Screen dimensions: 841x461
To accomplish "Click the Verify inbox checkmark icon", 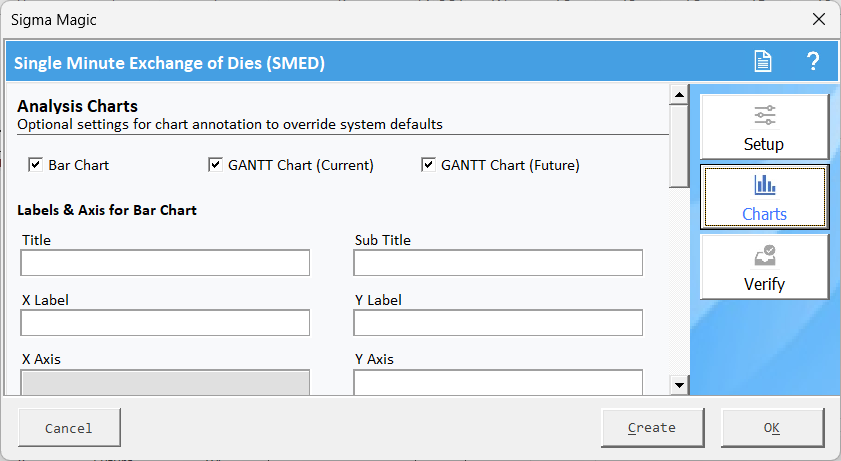I will (765, 255).
